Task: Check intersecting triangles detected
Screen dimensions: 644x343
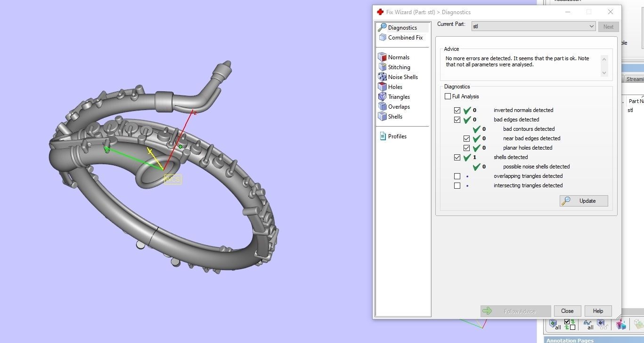Action: 457,185
